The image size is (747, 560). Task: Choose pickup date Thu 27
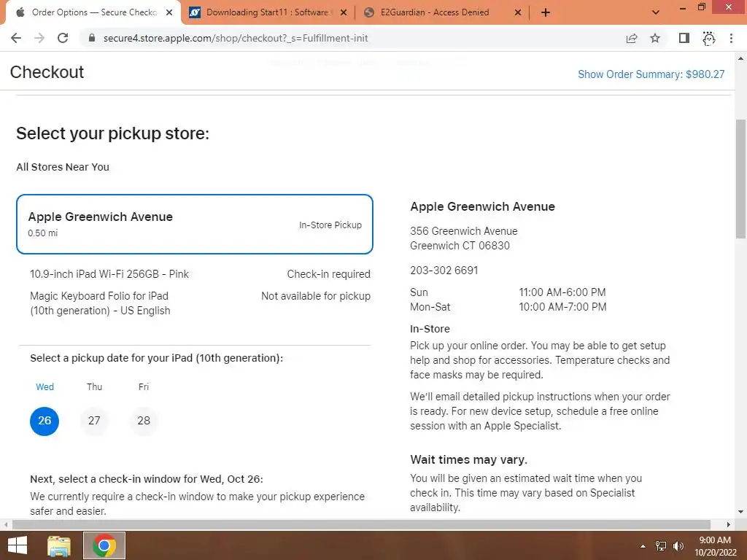coord(94,421)
